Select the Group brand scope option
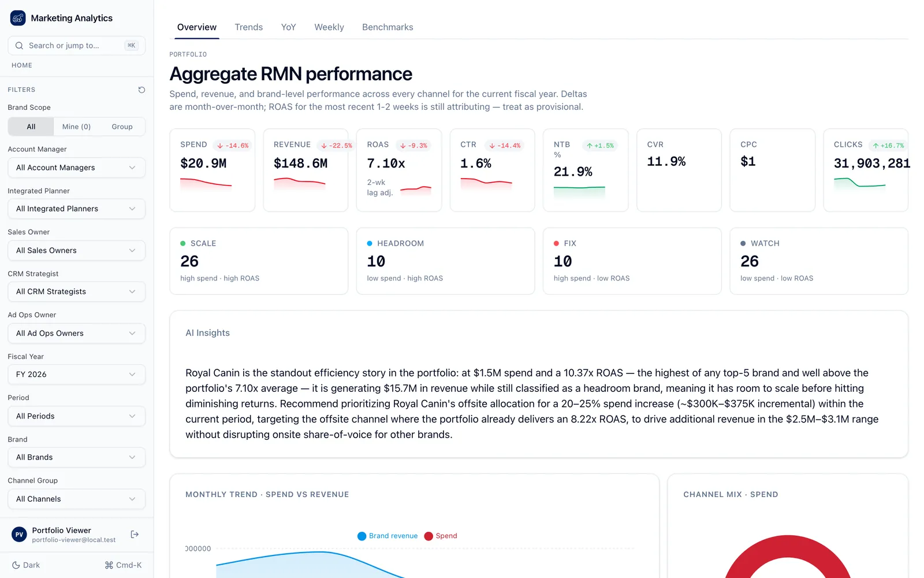This screenshot has height=578, width=924. click(122, 127)
